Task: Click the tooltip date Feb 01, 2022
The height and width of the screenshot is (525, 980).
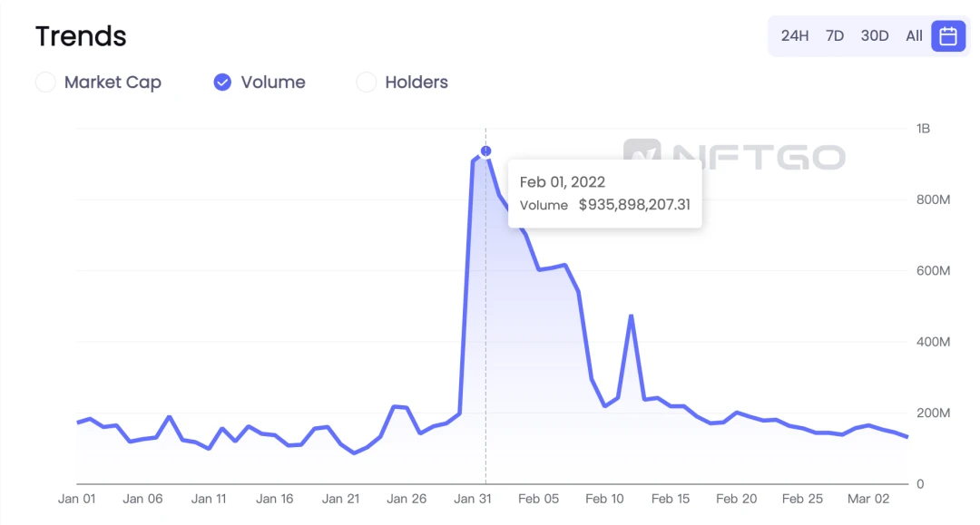Action: (x=563, y=182)
